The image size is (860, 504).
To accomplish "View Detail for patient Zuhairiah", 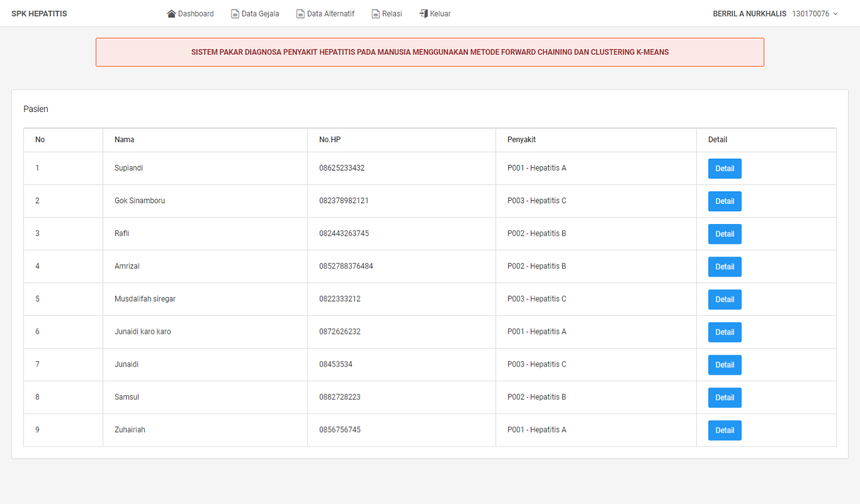I will tap(725, 430).
